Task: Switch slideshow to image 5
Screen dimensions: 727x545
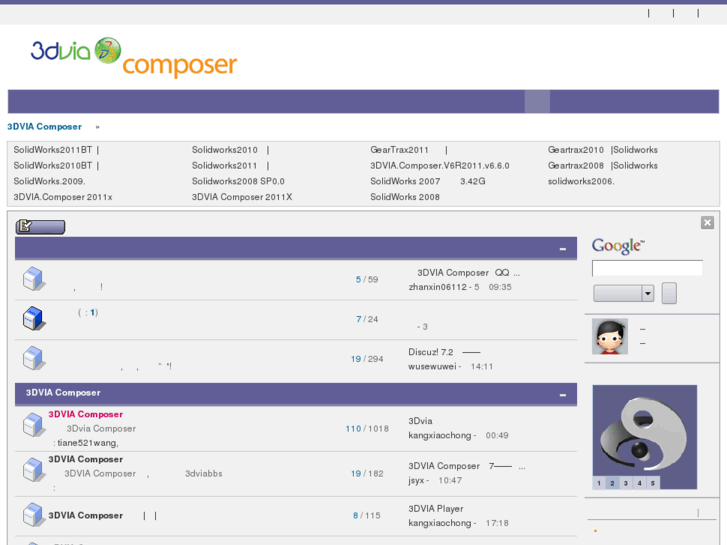Action: point(652,483)
